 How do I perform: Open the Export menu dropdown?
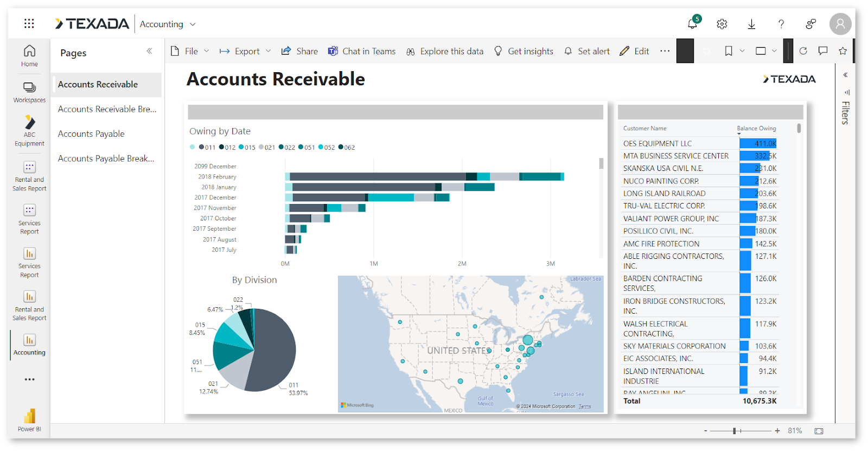pyautogui.click(x=245, y=51)
